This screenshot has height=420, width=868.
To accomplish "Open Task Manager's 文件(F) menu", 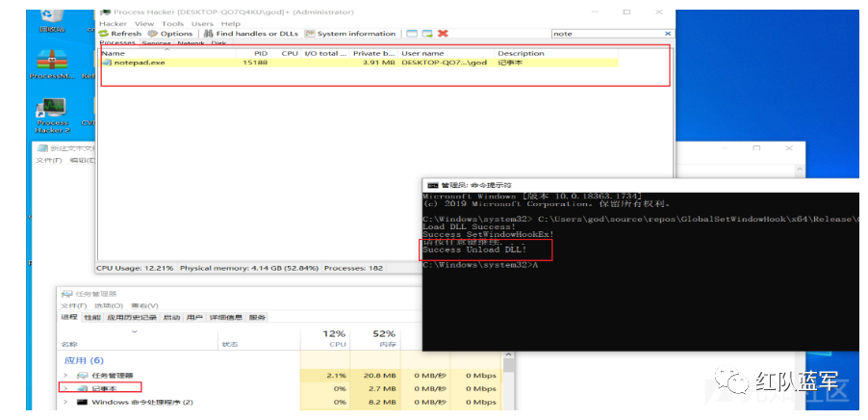I will point(74,306).
